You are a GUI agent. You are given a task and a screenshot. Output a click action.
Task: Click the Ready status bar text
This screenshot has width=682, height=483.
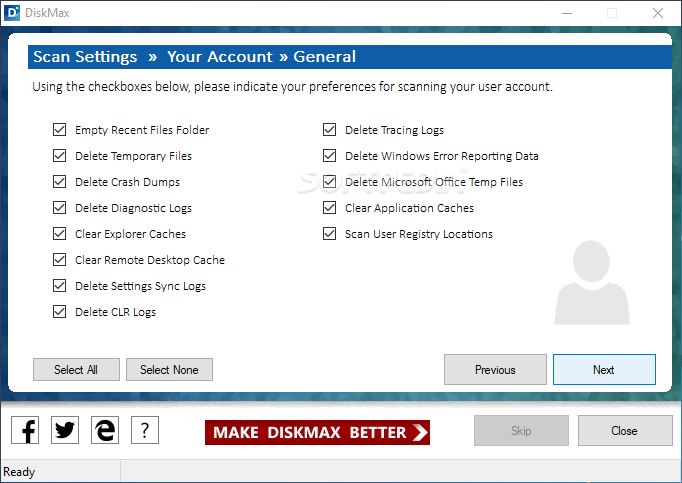(19, 472)
